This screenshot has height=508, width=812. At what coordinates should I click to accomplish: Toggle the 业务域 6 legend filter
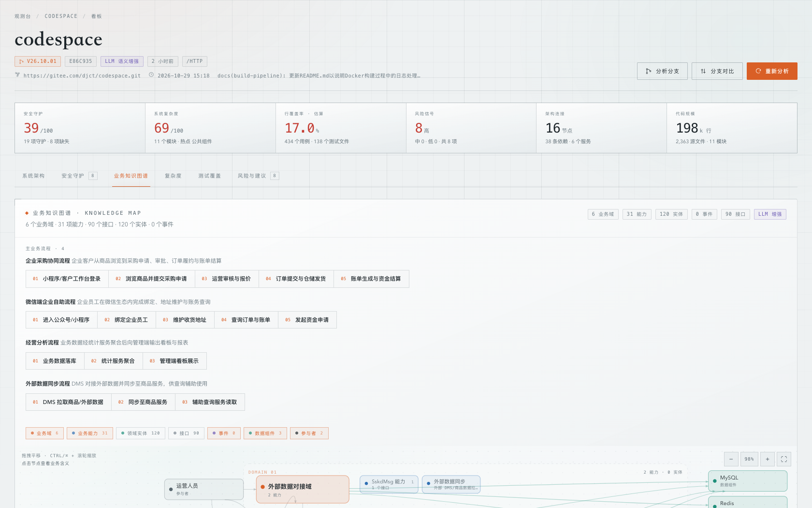44,433
